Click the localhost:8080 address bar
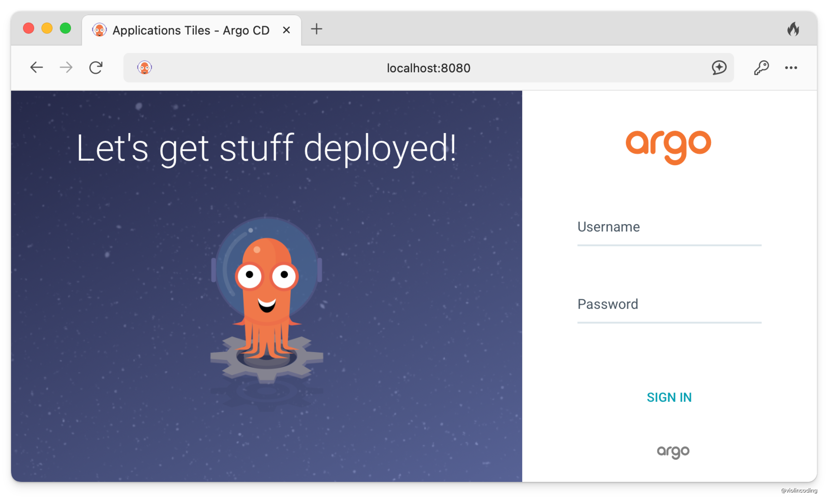The width and height of the screenshot is (828, 504). [x=429, y=68]
